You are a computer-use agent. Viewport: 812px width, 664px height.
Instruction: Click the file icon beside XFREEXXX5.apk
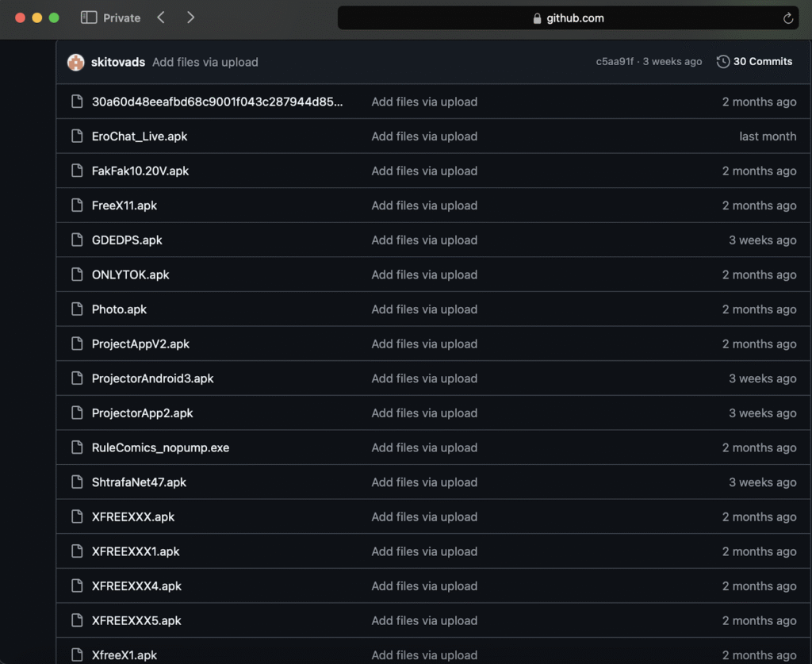coord(77,620)
